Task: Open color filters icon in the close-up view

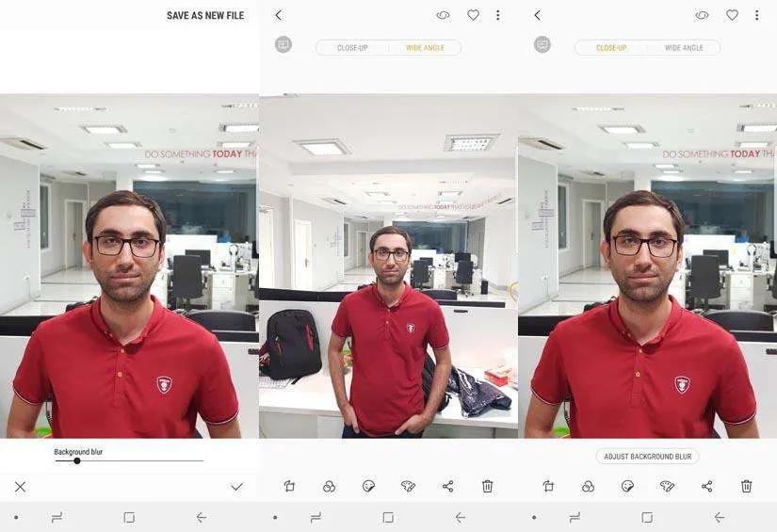Action: coord(588,486)
